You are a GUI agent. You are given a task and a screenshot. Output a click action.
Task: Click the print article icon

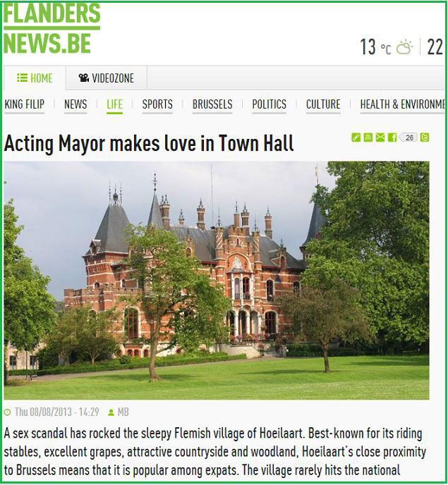click(x=368, y=137)
